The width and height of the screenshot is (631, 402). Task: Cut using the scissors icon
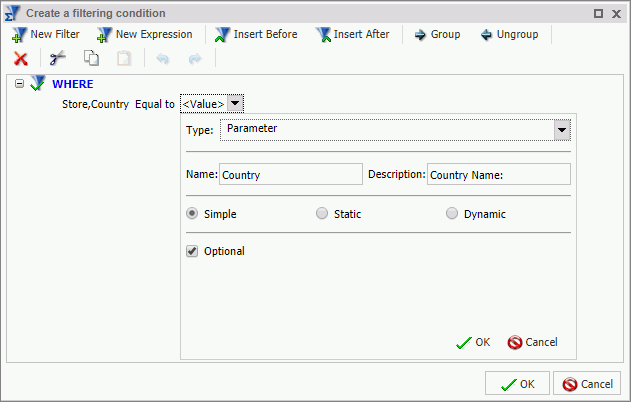tap(58, 58)
